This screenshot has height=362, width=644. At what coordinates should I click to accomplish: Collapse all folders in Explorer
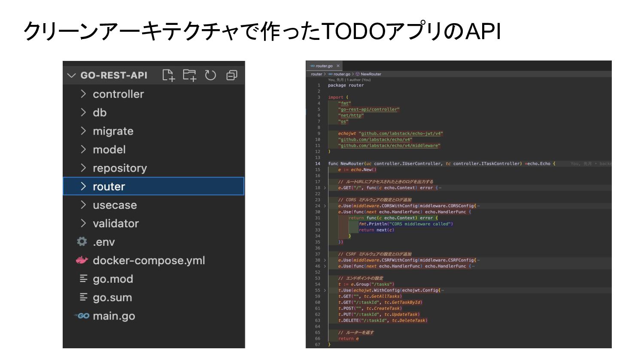(x=231, y=75)
